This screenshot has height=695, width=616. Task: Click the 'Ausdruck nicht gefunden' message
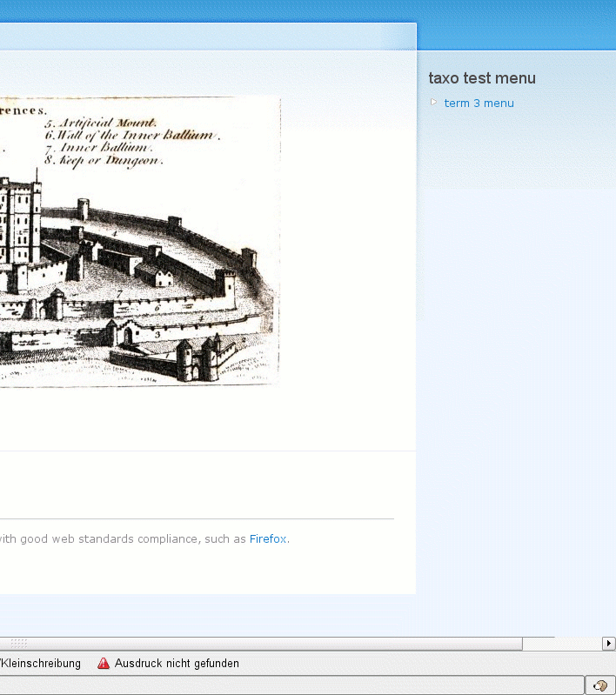click(x=177, y=664)
